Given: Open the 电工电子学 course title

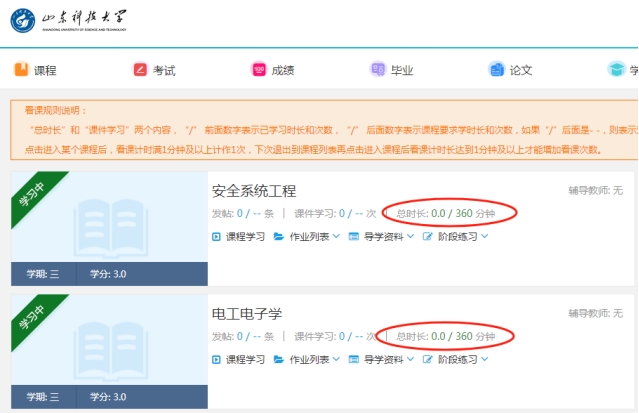Looking at the screenshot, I should tap(247, 314).
